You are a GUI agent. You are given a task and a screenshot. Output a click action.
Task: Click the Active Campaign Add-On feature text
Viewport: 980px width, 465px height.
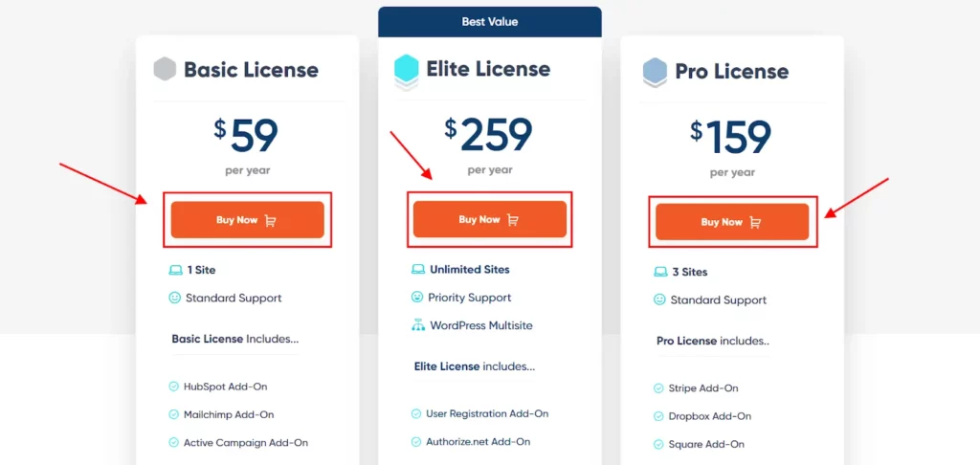click(x=246, y=443)
